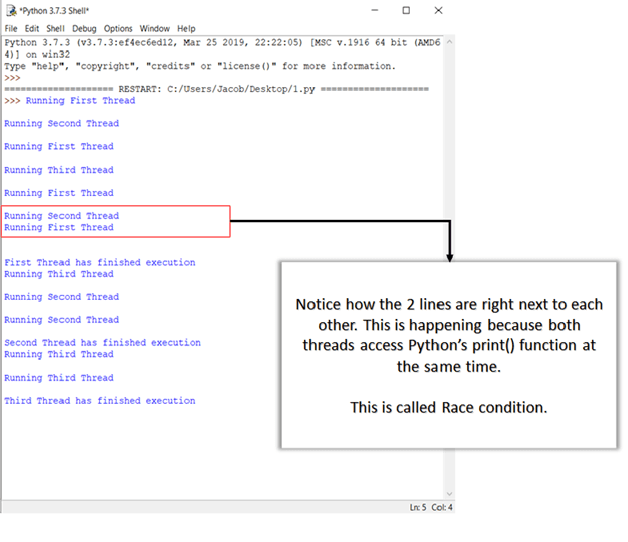Maximize the Python Shell window
The width and height of the screenshot is (628, 542).
(406, 10)
